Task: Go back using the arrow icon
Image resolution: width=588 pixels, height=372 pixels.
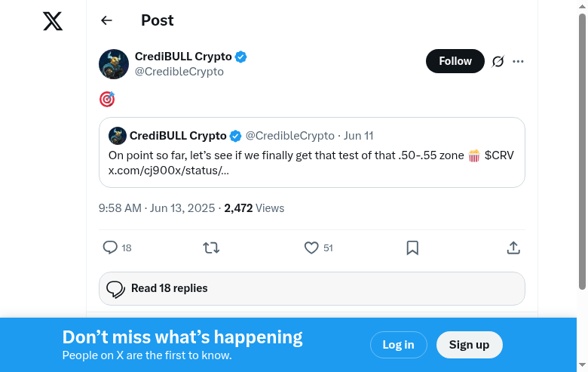Action: coord(106,21)
